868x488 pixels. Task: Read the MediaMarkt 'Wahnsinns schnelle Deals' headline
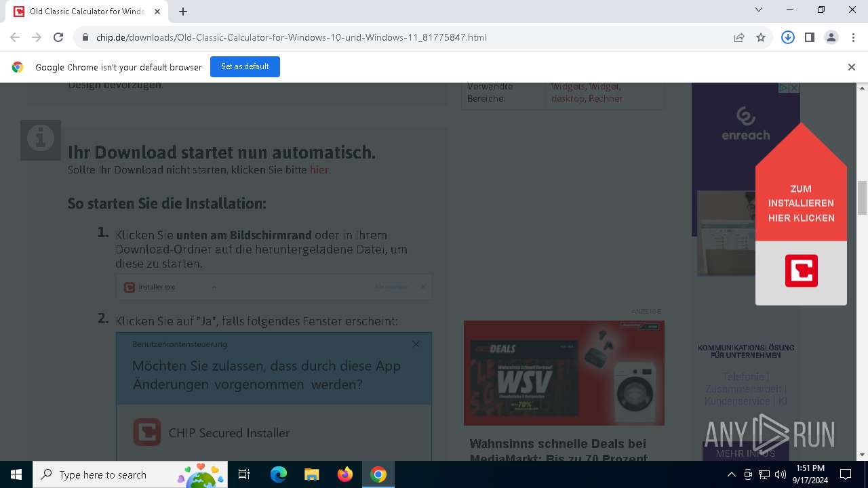pyautogui.click(x=558, y=451)
